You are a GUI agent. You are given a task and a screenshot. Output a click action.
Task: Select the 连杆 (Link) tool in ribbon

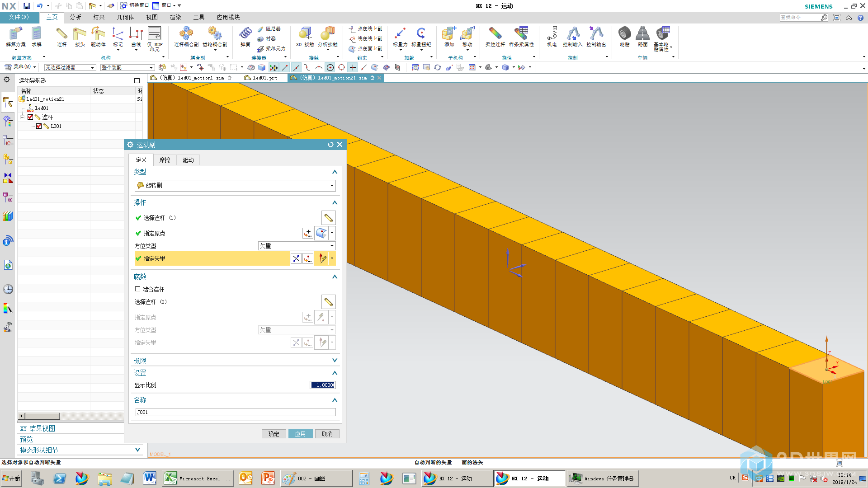(62, 36)
